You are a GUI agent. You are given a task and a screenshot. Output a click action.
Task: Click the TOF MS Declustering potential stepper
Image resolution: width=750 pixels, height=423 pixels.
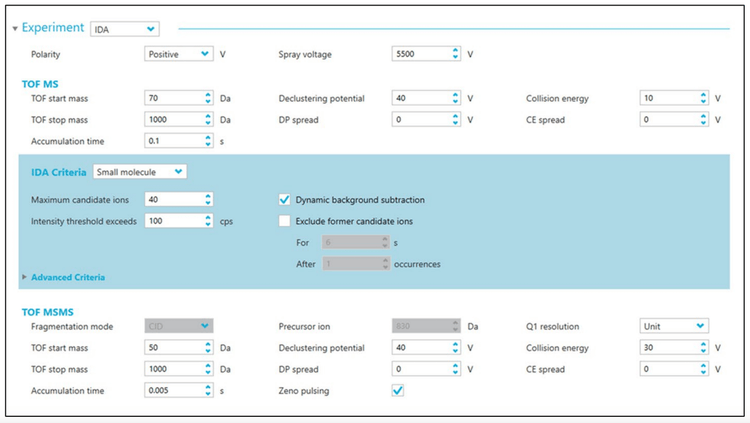[455, 98]
